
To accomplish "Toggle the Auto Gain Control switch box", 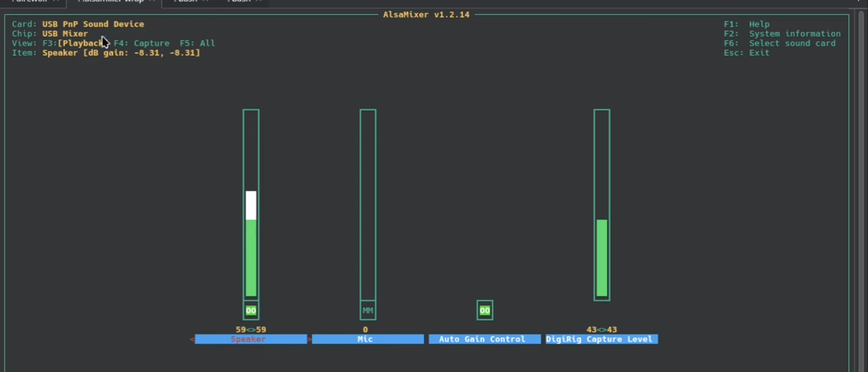I will pos(485,310).
